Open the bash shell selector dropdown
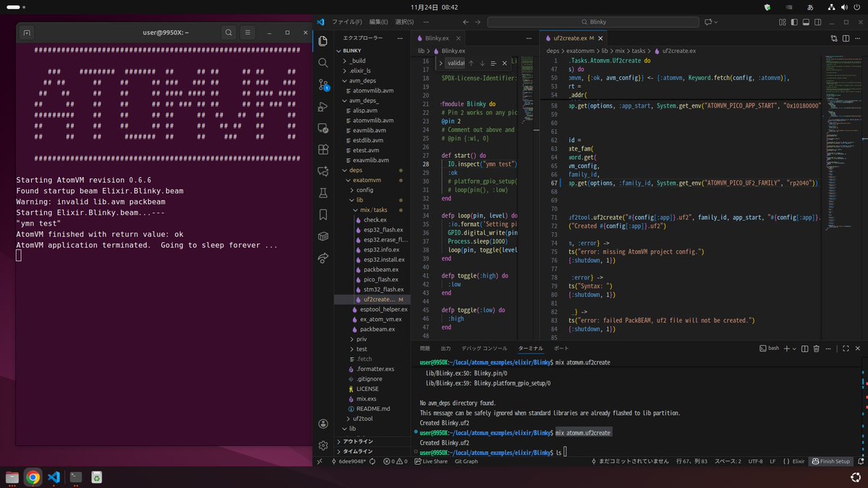Viewport: 868px width, 488px height. coord(794,348)
